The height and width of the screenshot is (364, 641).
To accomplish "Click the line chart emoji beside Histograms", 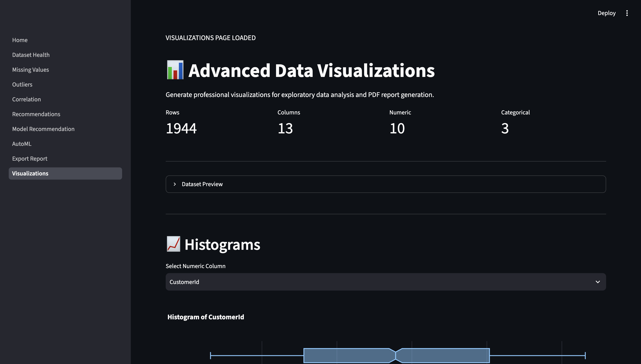I will (x=173, y=244).
